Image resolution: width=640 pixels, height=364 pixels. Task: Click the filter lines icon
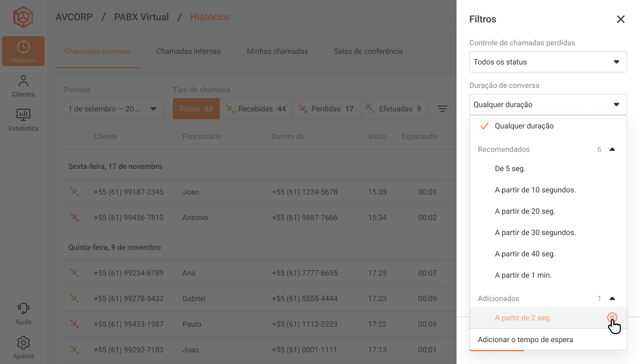click(442, 109)
